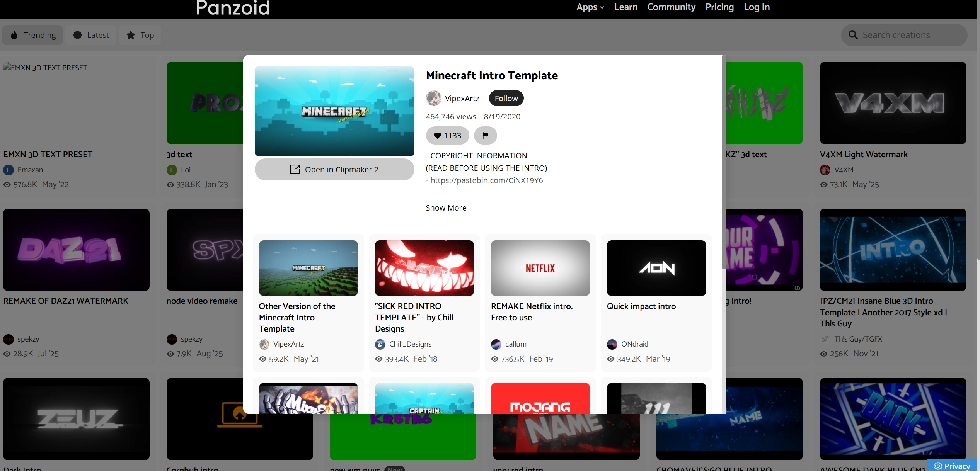Screen dimensions: 980x471
Task: Open the template in Clipmaker 2
Action: pos(334,170)
